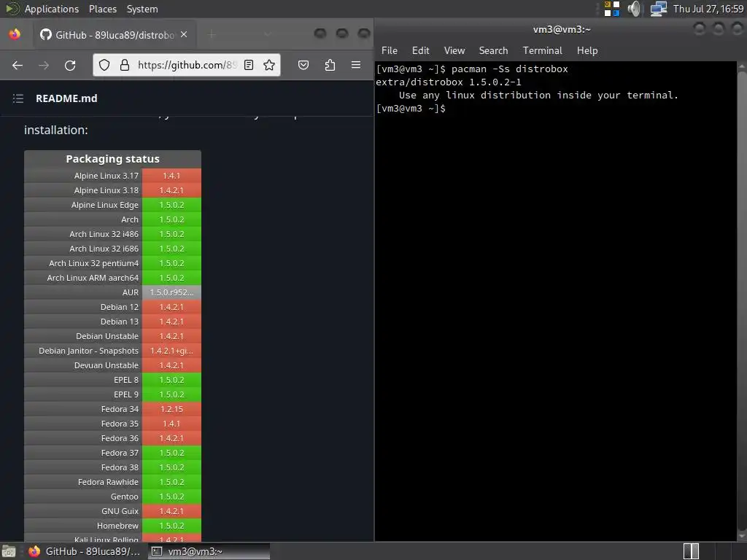
Task: Open terminal File menu
Action: pos(390,50)
